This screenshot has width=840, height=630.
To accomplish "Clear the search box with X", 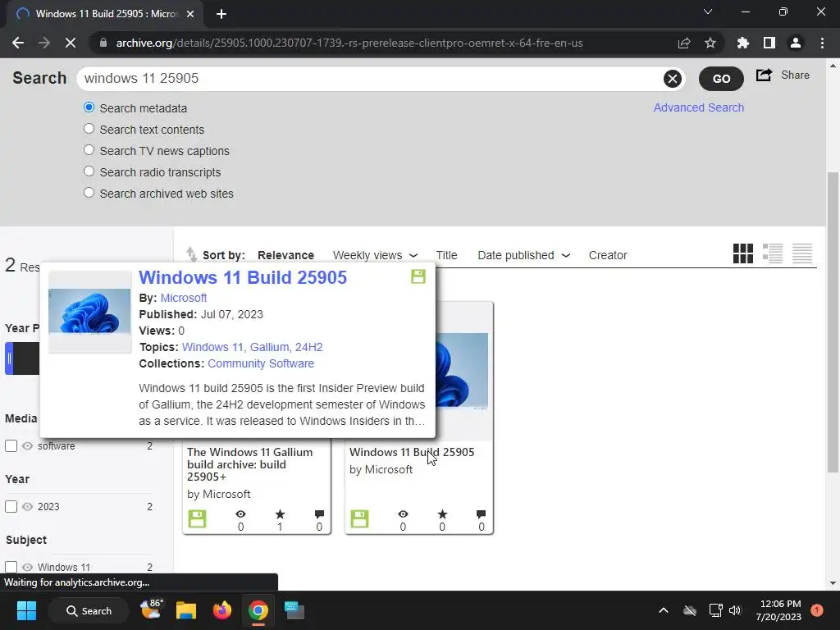I will tap(673, 79).
